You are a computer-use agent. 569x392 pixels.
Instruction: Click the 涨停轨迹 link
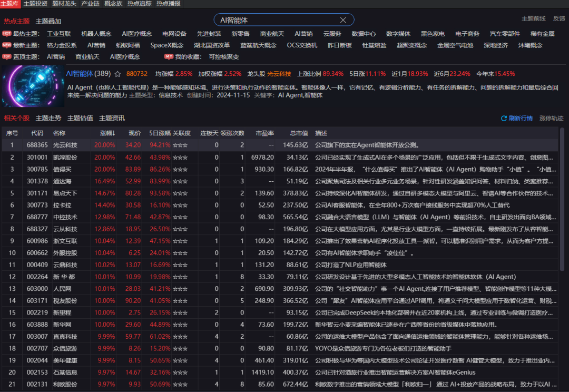[551, 119]
